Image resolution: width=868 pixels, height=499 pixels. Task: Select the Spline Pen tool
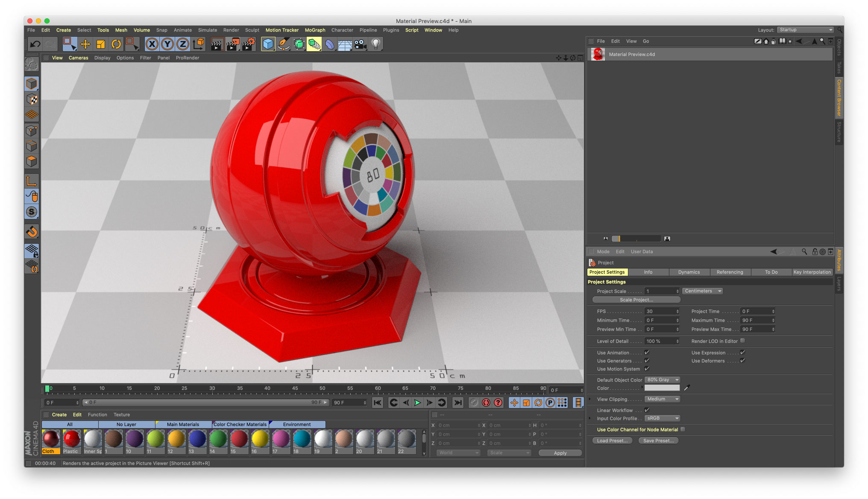tap(283, 44)
